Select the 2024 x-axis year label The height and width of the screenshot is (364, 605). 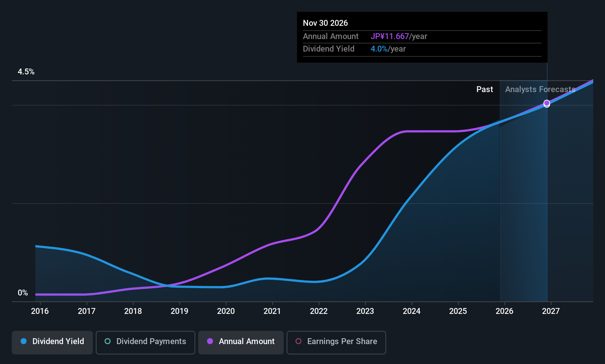[412, 311]
